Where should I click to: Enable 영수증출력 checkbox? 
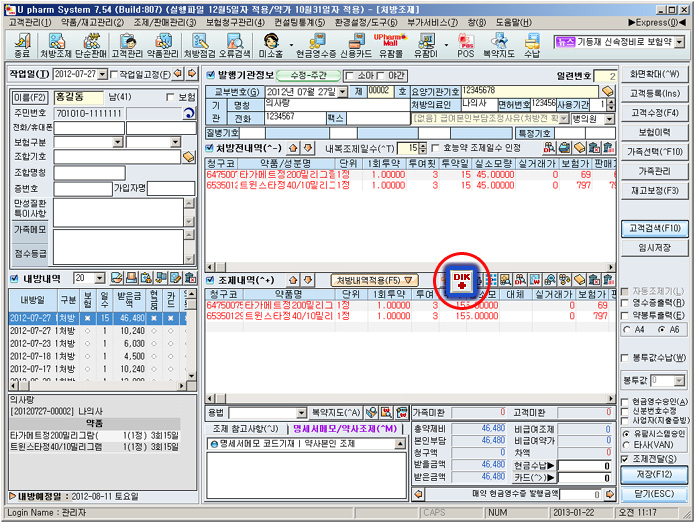coord(625,303)
